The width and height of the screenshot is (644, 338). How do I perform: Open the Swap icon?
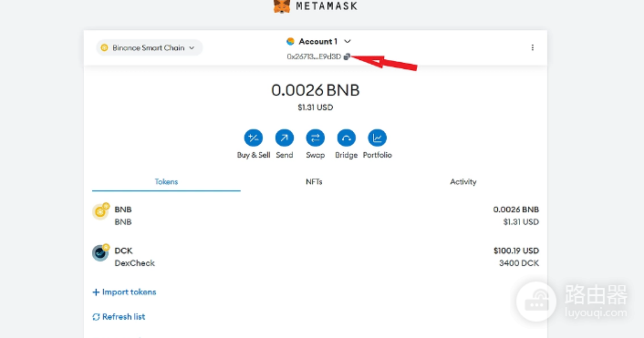point(315,138)
